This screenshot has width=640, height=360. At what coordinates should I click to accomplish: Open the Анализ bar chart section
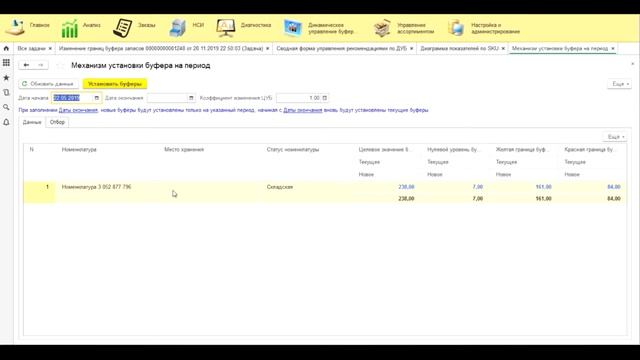70,29
